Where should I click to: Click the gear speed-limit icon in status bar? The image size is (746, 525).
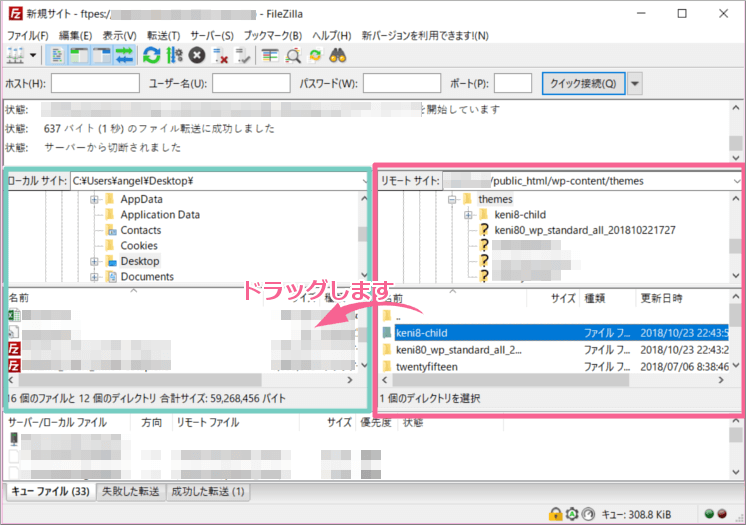click(x=572, y=514)
